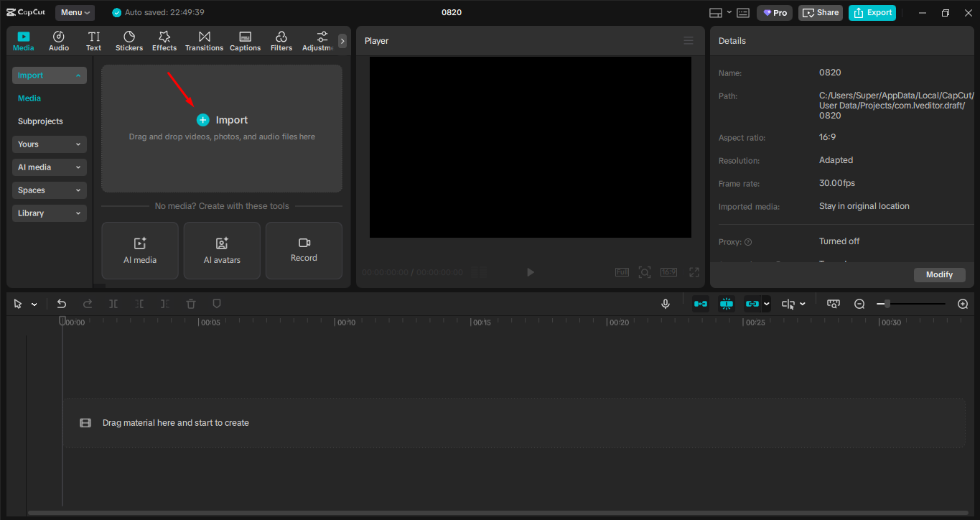Open the Spaces dropdown
Viewport: 980px width, 520px height.
pyautogui.click(x=49, y=190)
